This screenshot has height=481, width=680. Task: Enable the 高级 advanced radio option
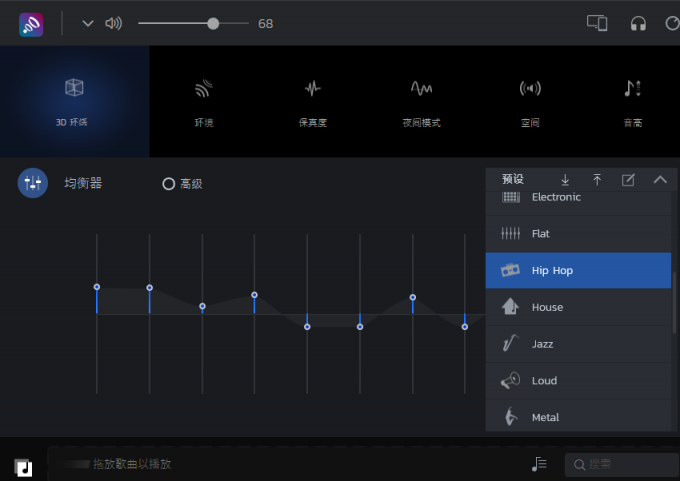169,184
